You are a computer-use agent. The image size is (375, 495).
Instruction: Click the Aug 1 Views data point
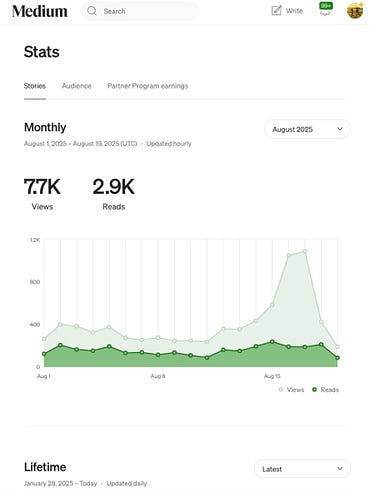(44, 339)
